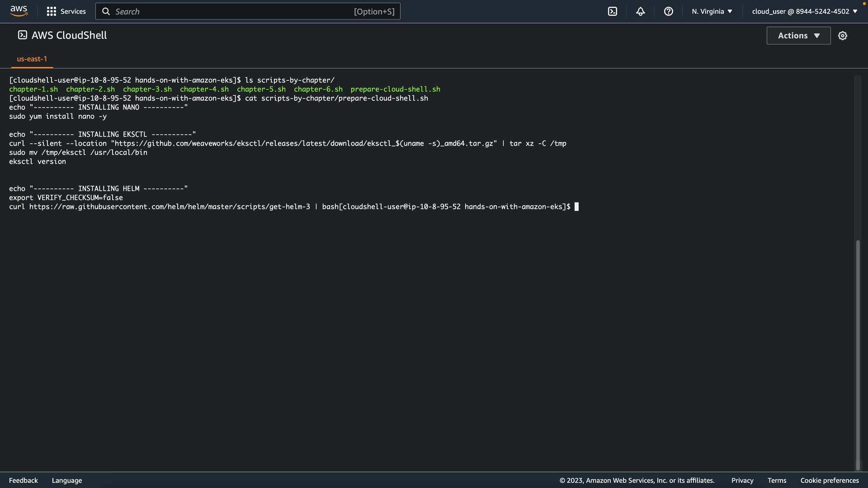Open CloudShell settings gear icon
Screen dimensions: 868x488
coord(842,36)
